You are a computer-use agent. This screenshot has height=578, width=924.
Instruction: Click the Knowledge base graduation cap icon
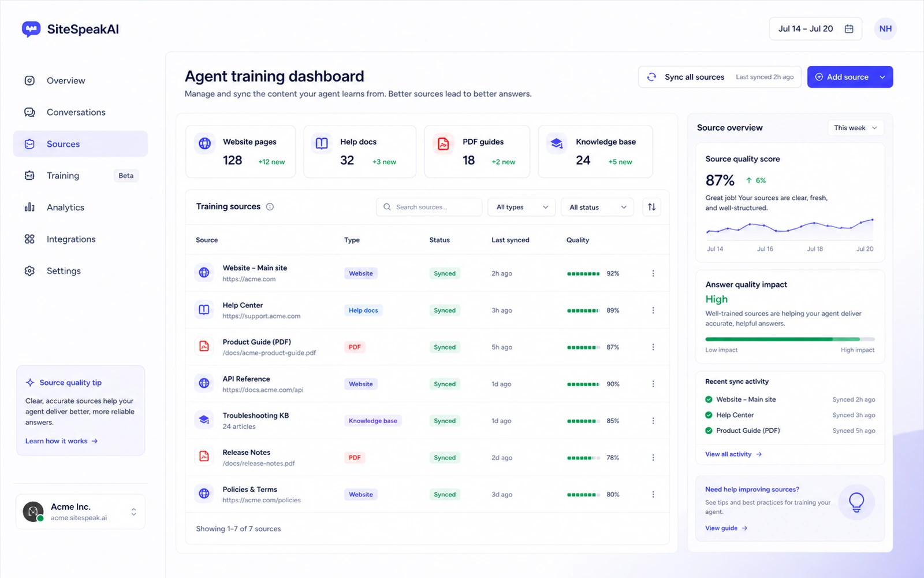click(x=557, y=143)
